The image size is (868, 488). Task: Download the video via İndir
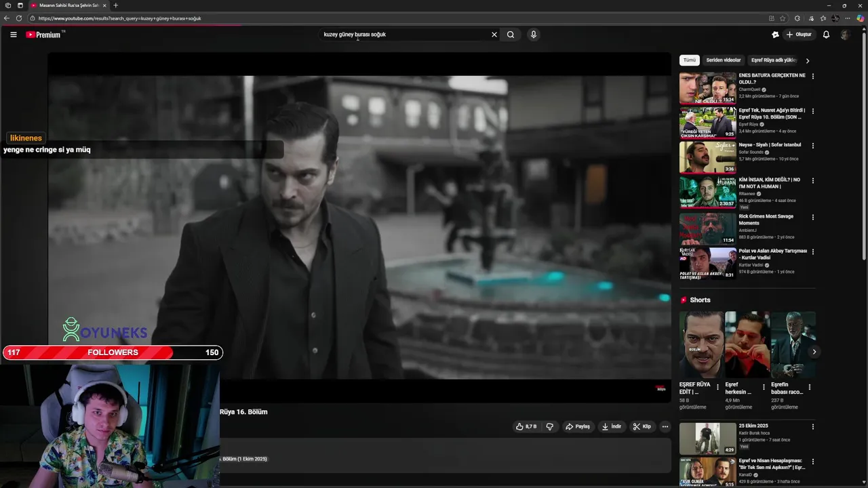(612, 426)
